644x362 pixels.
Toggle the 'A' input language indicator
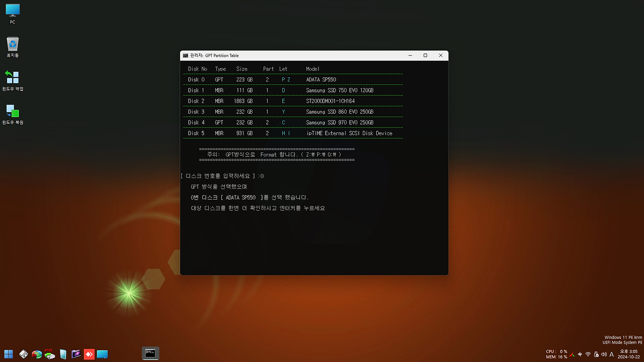pos(612,354)
